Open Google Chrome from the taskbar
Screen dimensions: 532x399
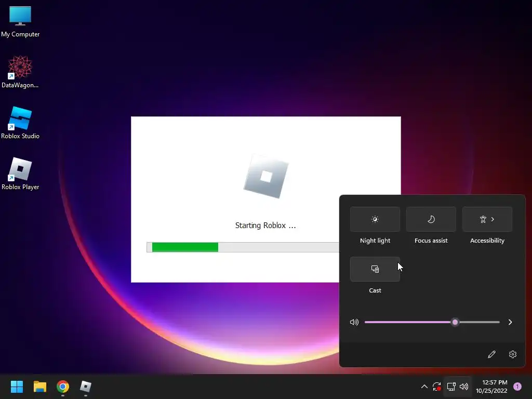tap(63, 387)
